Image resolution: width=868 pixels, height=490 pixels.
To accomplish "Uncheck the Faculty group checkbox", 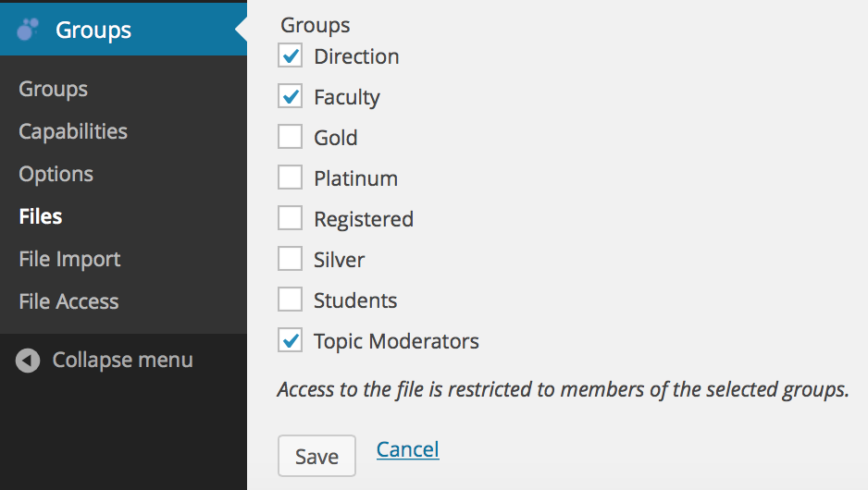I will 290,96.
